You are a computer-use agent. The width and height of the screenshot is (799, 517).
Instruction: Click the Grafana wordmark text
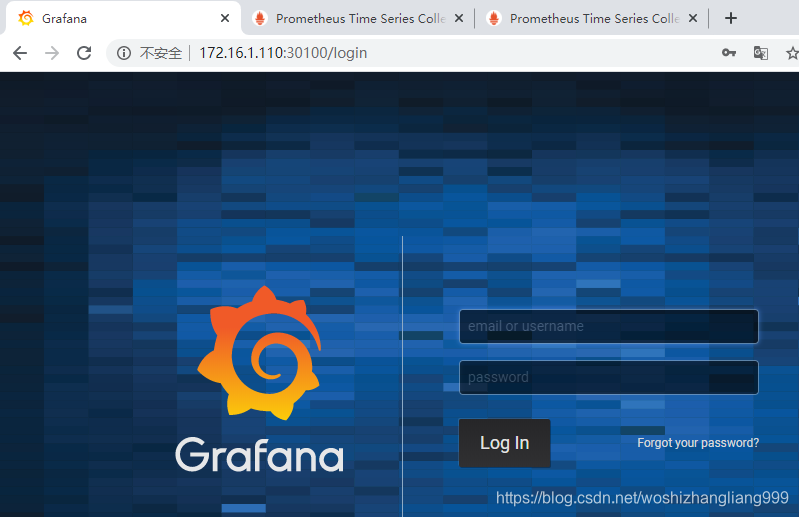(x=259, y=454)
